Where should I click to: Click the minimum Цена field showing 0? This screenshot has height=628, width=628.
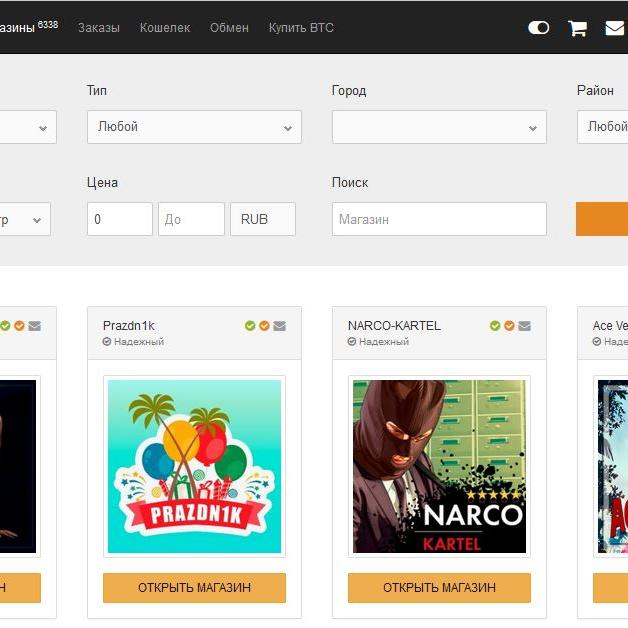(119, 219)
